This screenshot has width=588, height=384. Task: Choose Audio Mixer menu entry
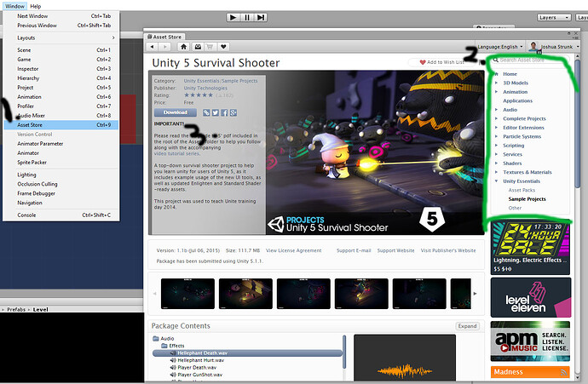tap(61, 116)
